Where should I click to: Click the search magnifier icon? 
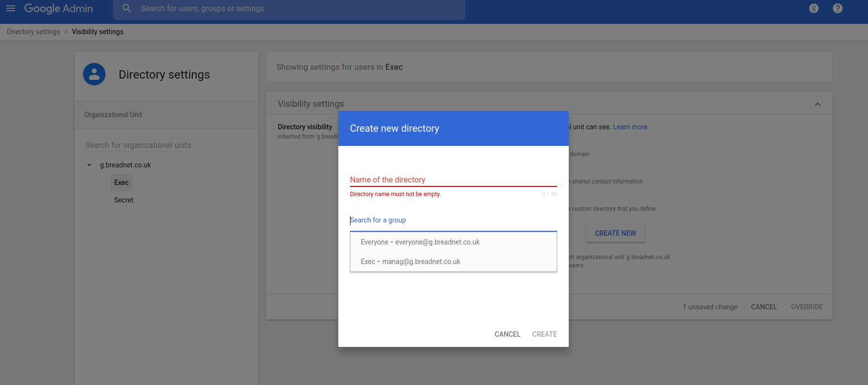click(x=126, y=8)
